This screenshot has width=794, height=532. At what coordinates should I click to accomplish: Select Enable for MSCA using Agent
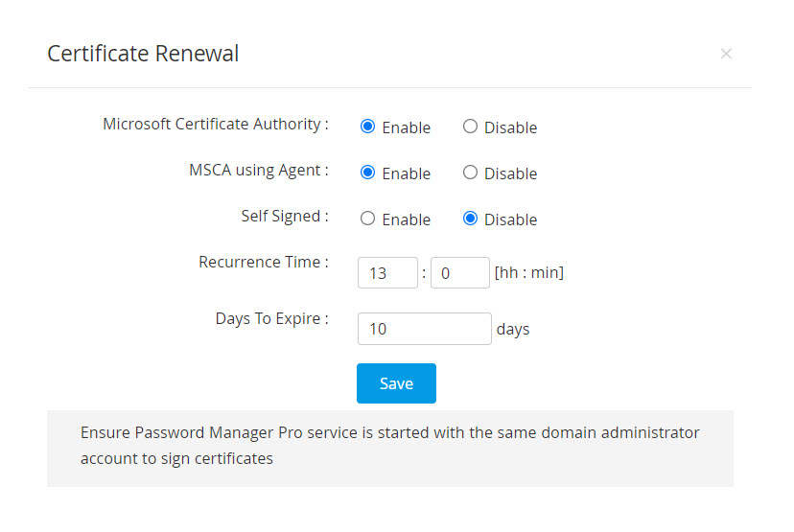pyautogui.click(x=367, y=173)
